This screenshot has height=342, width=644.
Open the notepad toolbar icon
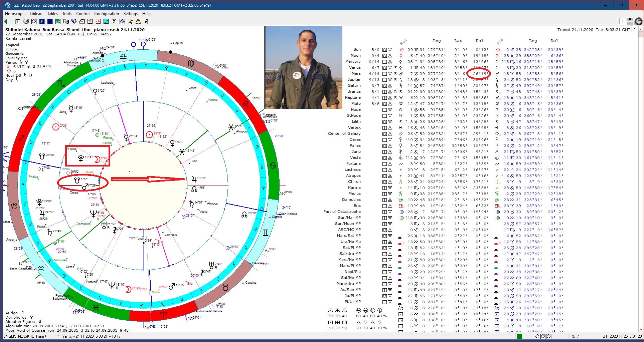tap(114, 21)
